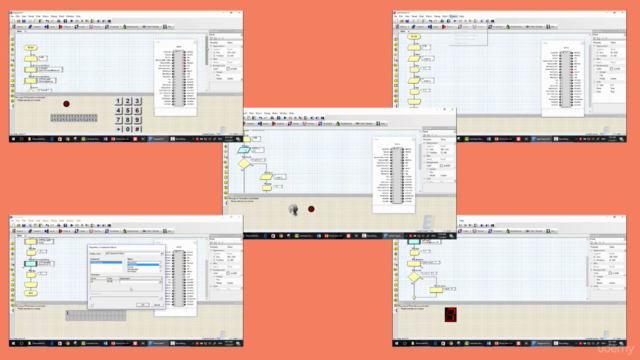
Task: Select the LCD display component in the keypad window
Action: (x=74, y=118)
